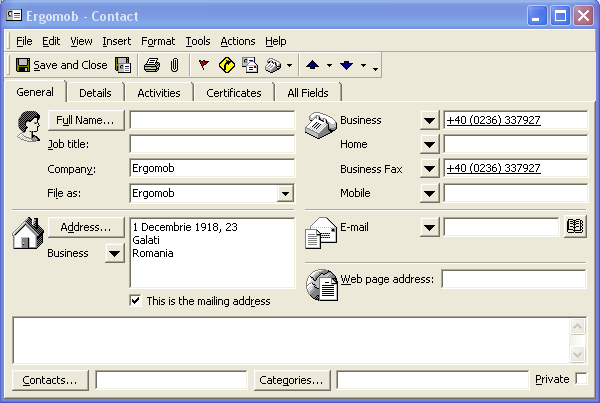This screenshot has width=600, height=403.
Task: Focus the Full Name text field
Action: [x=212, y=120]
